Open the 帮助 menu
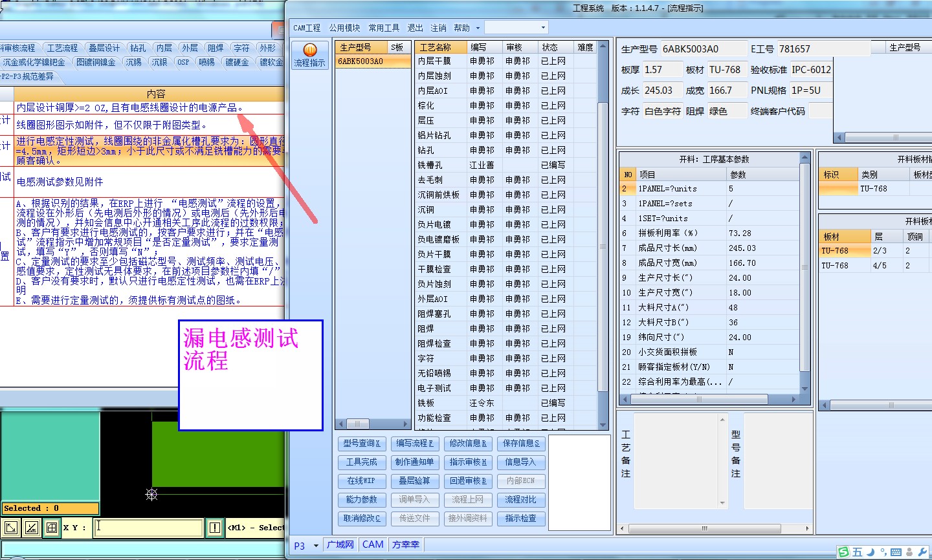The width and height of the screenshot is (932, 560). (461, 28)
